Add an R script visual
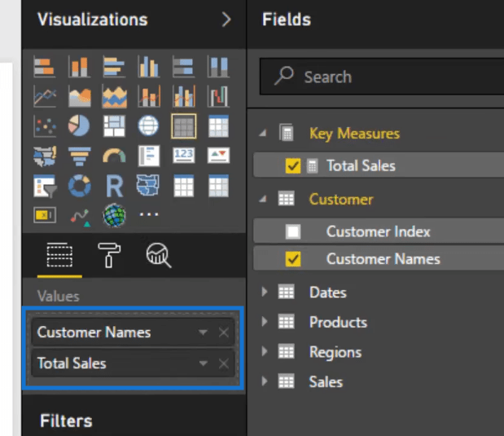Image resolution: width=504 pixels, height=436 pixels. (x=114, y=186)
